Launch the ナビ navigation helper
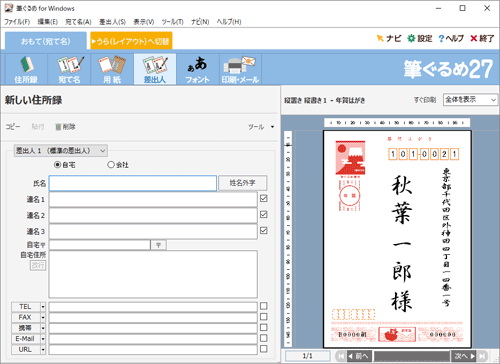The width and height of the screenshot is (500, 364). (389, 39)
